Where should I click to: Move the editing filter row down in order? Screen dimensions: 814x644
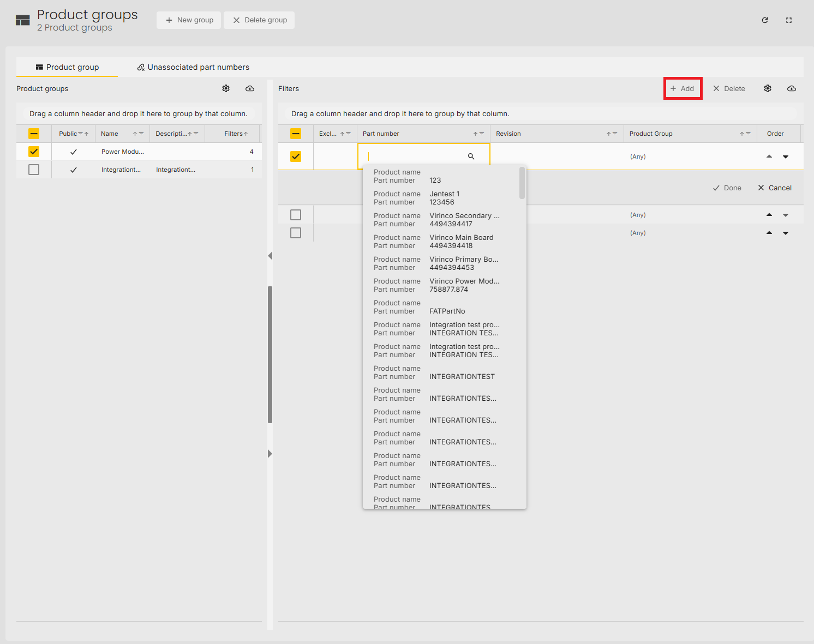786,157
